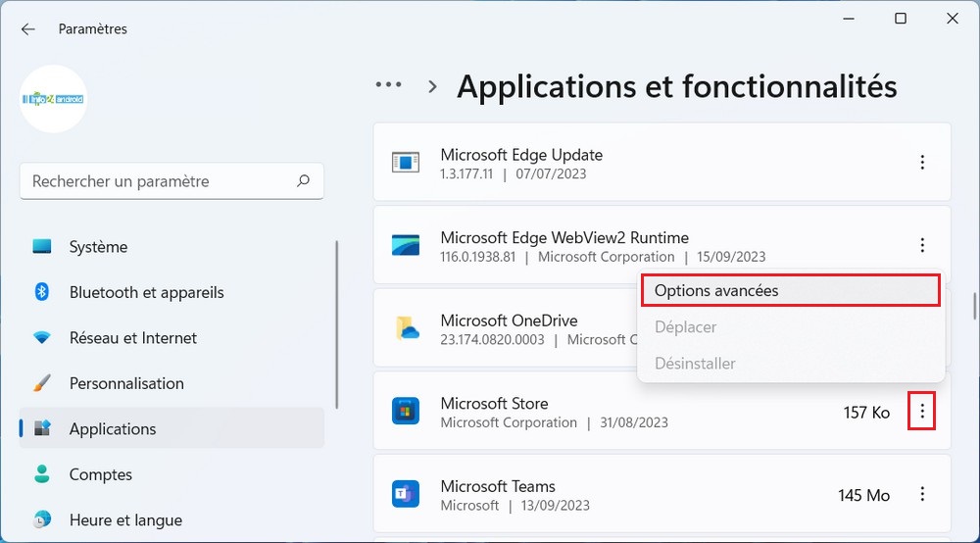Choose Options avancées from the context menu
Screen dimensions: 980x543
click(791, 290)
